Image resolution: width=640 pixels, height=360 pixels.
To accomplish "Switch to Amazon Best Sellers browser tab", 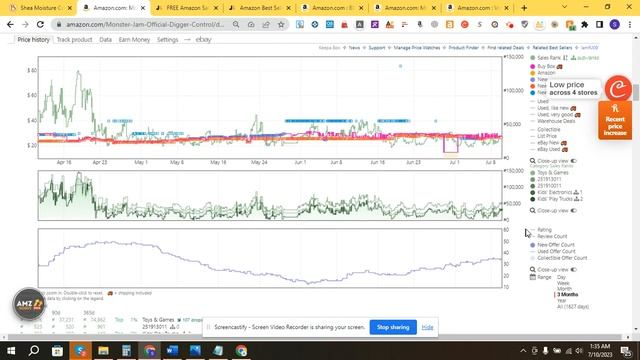I will point(260,8).
